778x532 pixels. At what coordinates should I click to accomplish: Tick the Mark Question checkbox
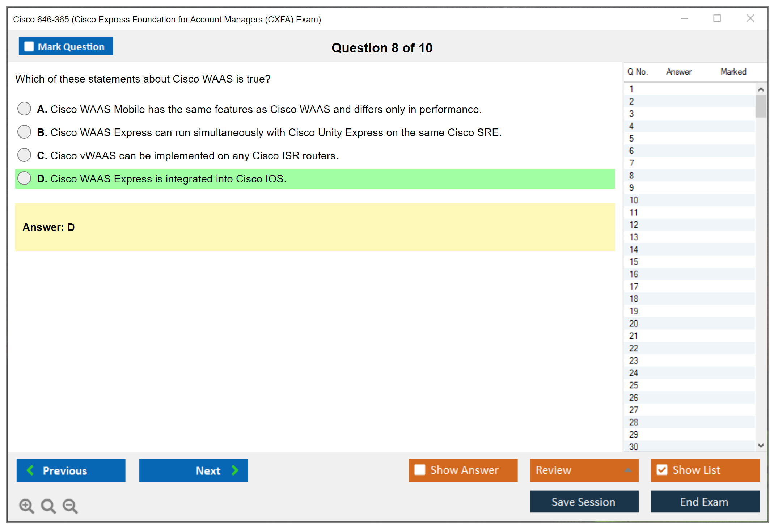pyautogui.click(x=29, y=47)
